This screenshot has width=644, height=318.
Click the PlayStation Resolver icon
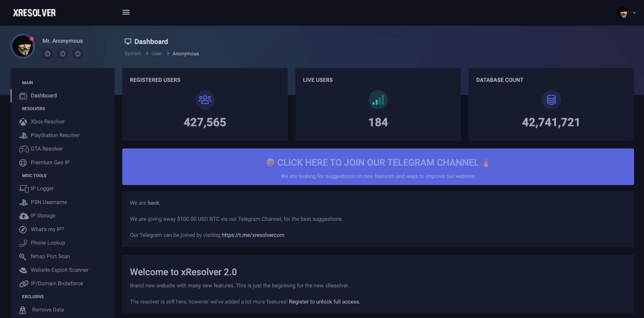23,135
